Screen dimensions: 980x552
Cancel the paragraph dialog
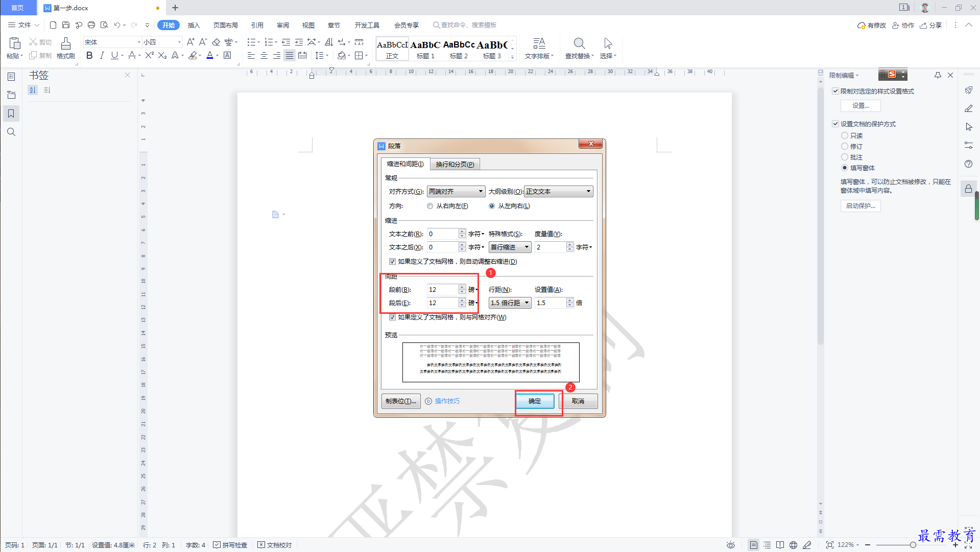pyautogui.click(x=578, y=401)
